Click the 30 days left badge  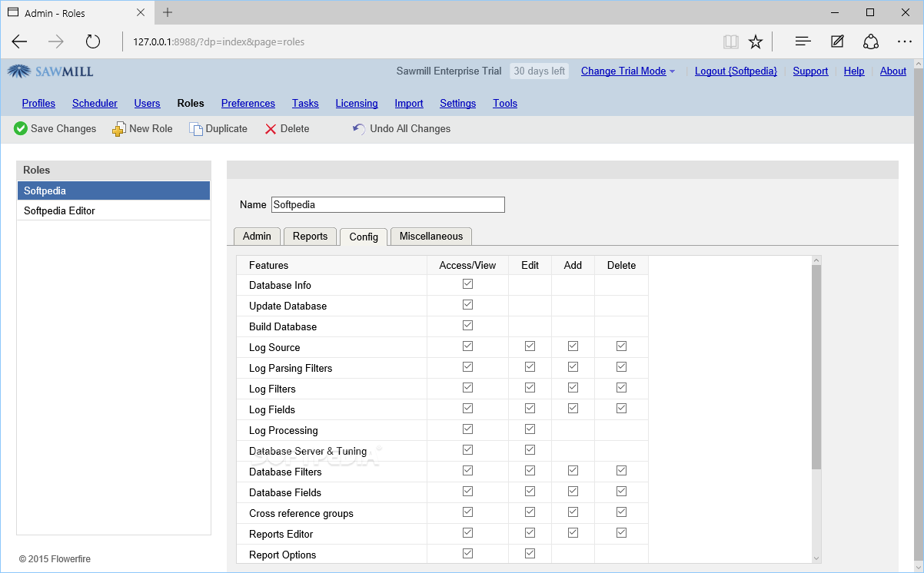pos(539,71)
